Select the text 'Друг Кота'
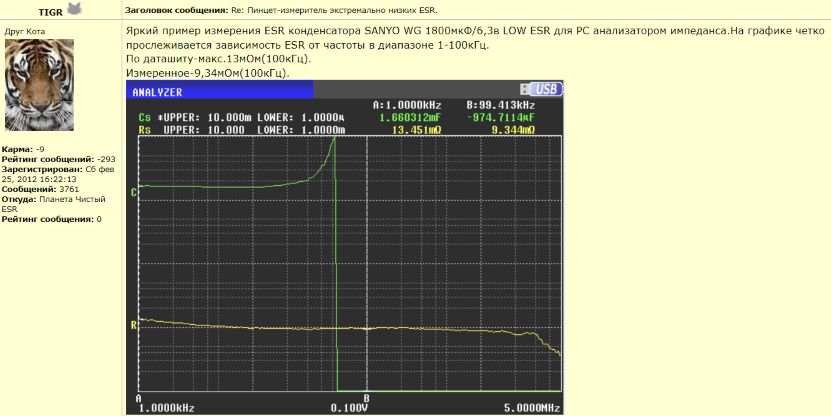The image size is (831, 416). click(25, 31)
